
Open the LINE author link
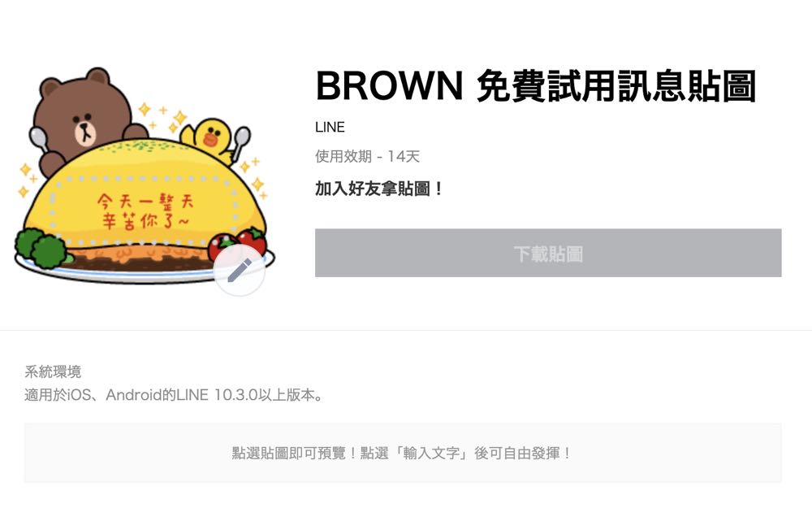pos(330,127)
